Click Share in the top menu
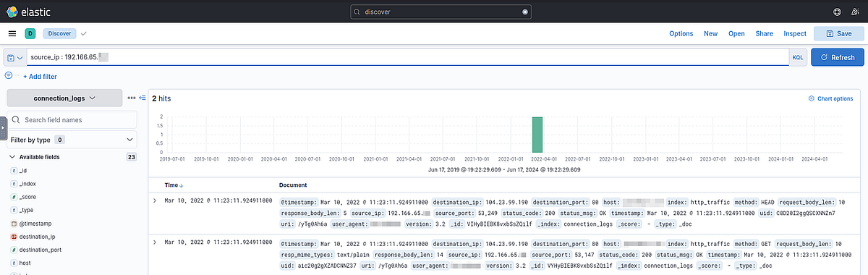Viewport: 868px width, 275px height. [765, 33]
